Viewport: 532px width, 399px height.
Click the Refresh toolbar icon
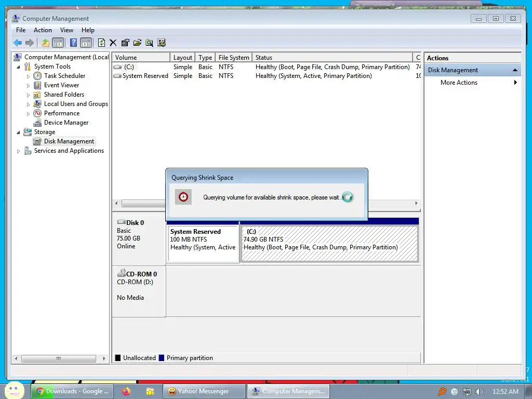pyautogui.click(x=101, y=43)
